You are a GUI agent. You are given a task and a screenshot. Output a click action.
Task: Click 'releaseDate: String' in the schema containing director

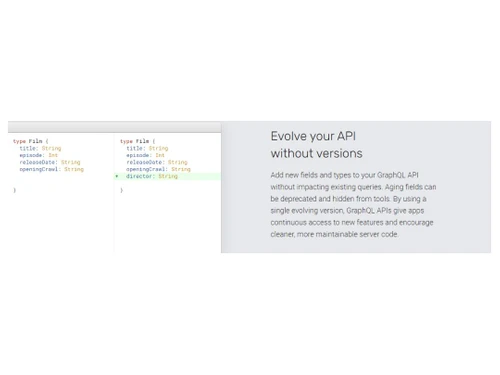click(x=157, y=162)
